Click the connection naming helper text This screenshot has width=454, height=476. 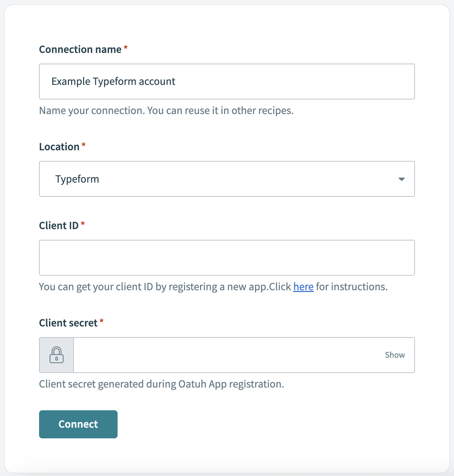166,110
